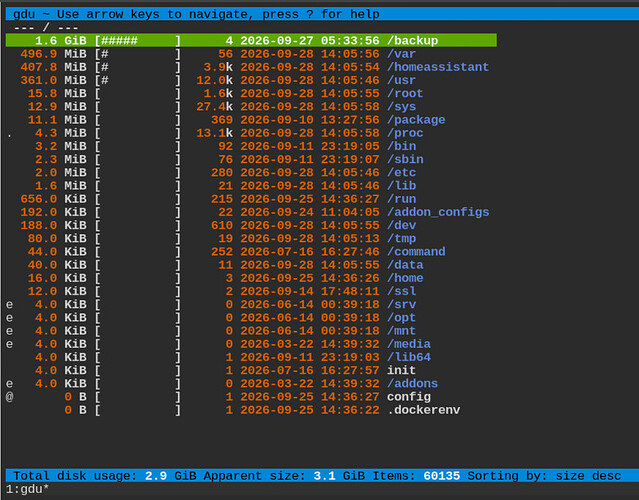This screenshot has height=500, width=639.
Task: Click the 27.4k item count
Action: pyautogui.click(x=214, y=106)
